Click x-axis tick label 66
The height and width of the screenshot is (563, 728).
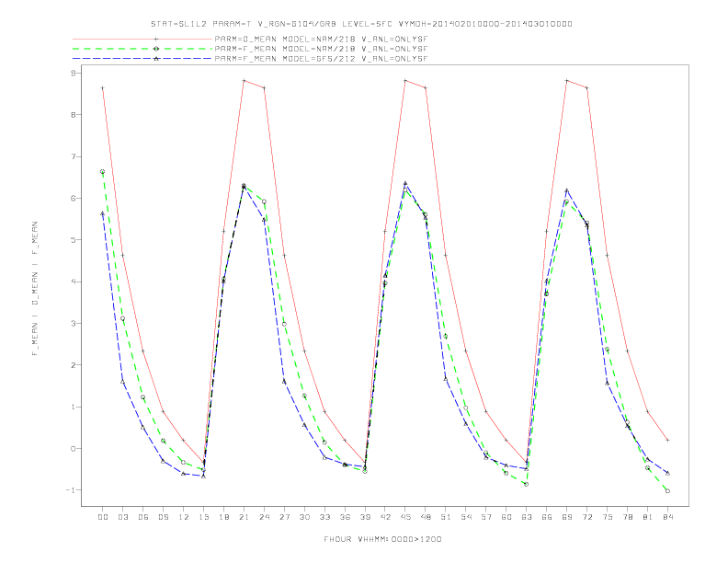pos(547,517)
